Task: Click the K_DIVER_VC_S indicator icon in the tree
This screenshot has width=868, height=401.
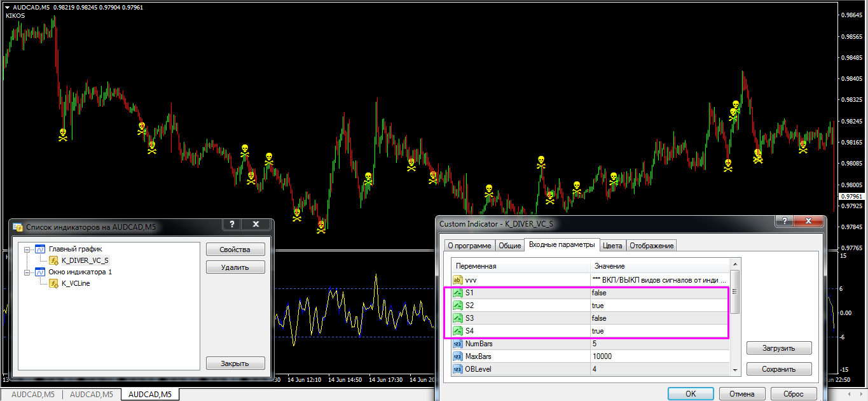Action: click(x=54, y=260)
